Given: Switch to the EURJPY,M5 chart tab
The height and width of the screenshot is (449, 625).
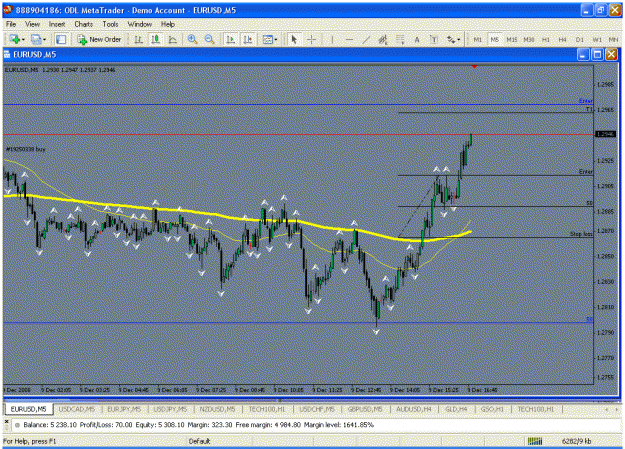Looking at the screenshot, I should (x=124, y=409).
